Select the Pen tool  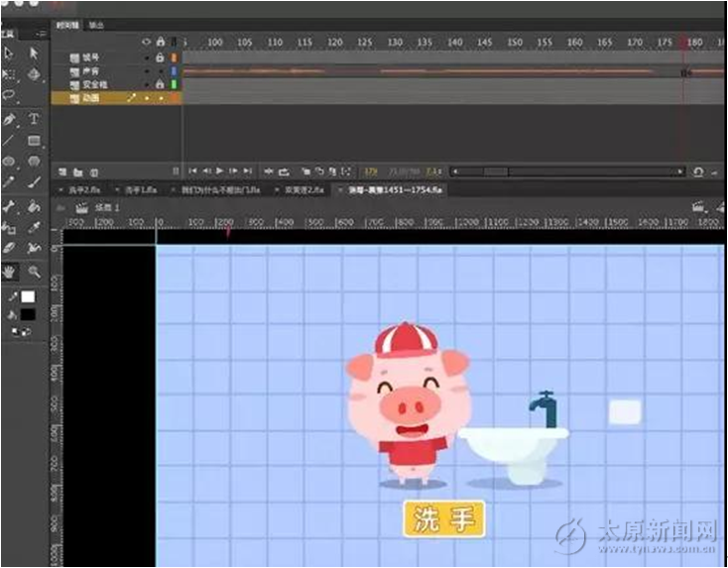[x=9, y=119]
